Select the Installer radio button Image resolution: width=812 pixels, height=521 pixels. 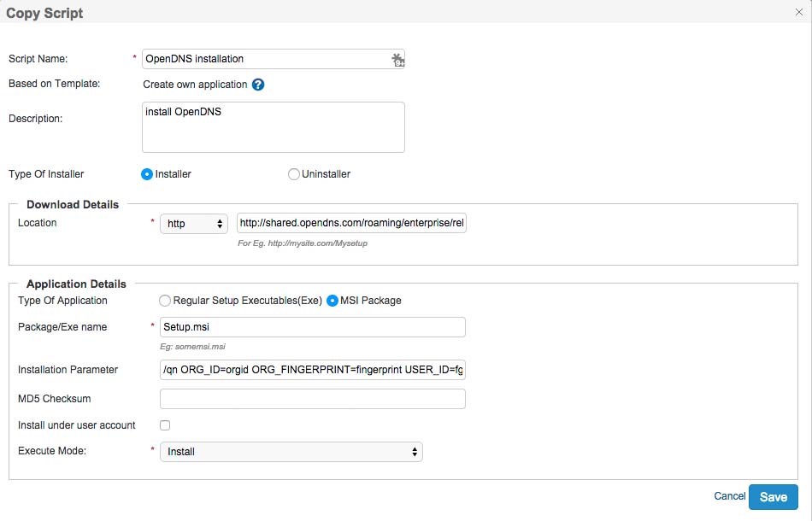[146, 174]
